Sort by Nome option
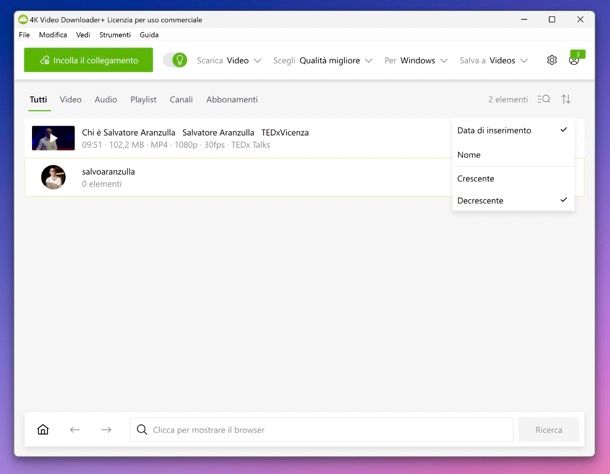The image size is (610, 474). [513, 155]
